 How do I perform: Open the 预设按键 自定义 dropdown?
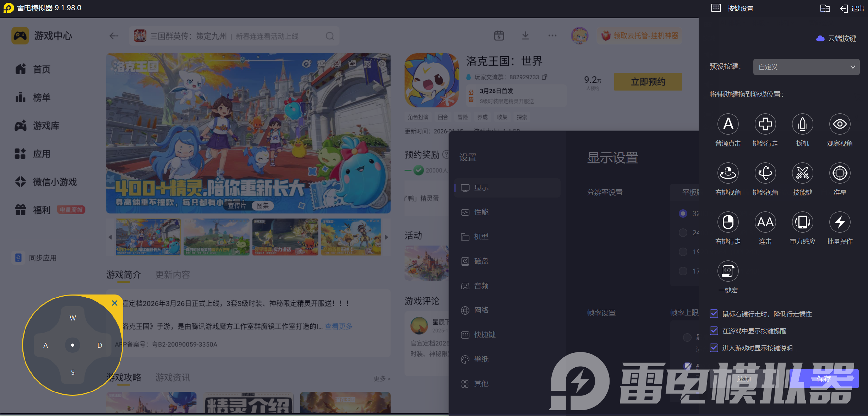pos(806,67)
